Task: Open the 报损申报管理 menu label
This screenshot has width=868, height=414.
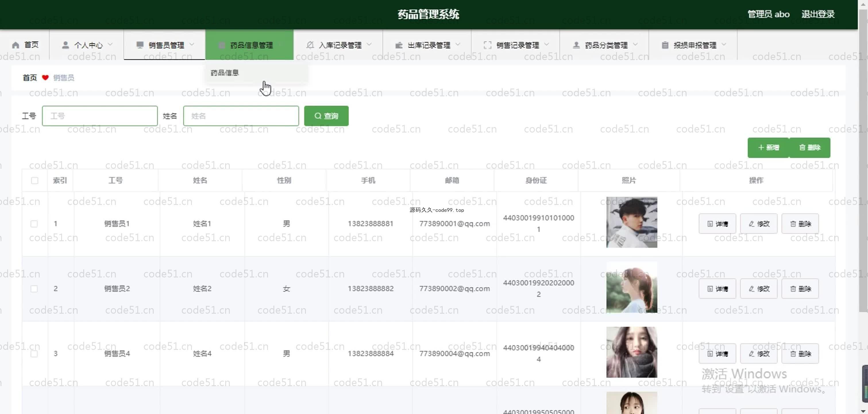Action: coord(695,45)
